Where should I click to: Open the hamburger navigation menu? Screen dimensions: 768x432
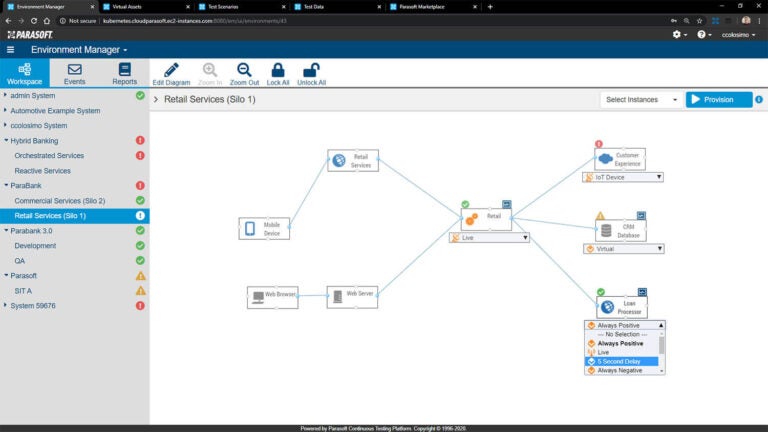[x=10, y=49]
